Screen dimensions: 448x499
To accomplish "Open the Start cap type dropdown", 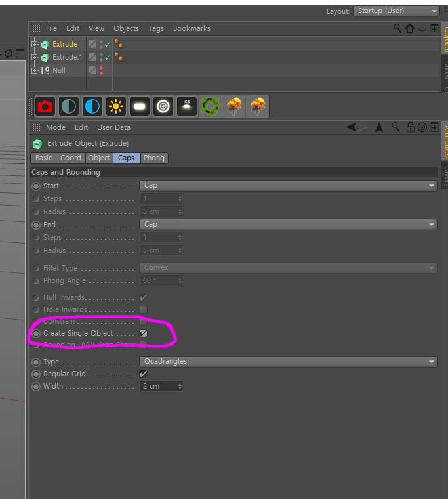I will click(x=288, y=186).
